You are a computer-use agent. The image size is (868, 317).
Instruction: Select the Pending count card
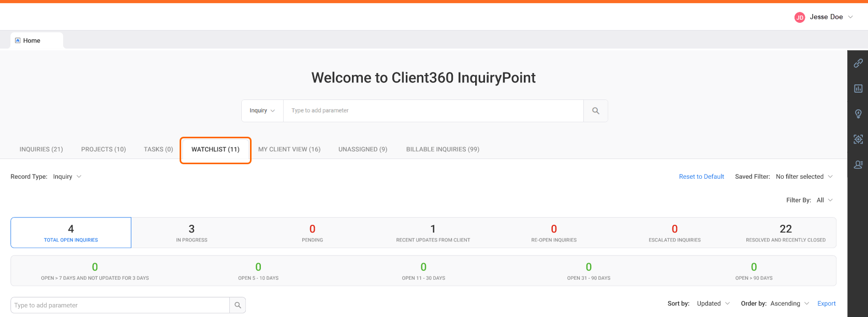[312, 233]
